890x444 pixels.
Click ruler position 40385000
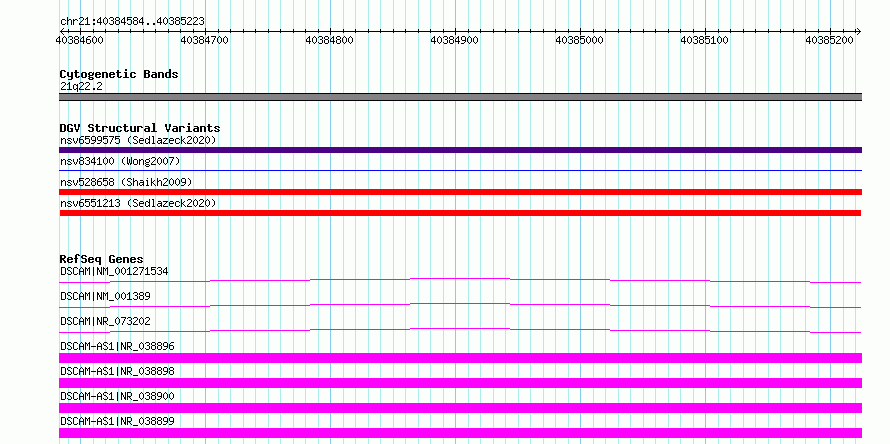[579, 40]
